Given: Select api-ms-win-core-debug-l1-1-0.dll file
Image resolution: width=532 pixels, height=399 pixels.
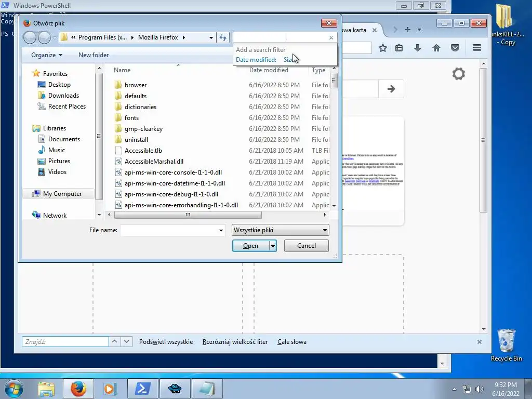Looking at the screenshot, I should point(171,194).
